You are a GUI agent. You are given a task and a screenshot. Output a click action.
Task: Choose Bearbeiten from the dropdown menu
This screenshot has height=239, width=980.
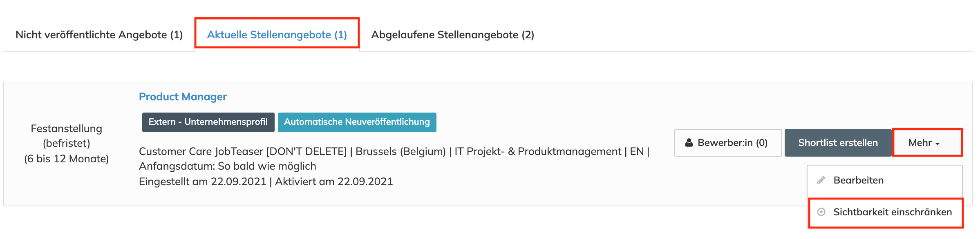point(858,180)
